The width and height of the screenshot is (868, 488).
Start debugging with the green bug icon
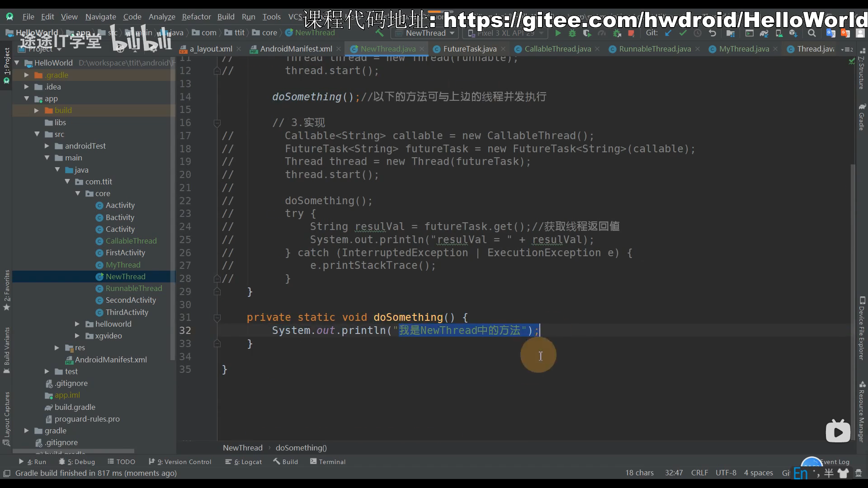click(x=572, y=33)
